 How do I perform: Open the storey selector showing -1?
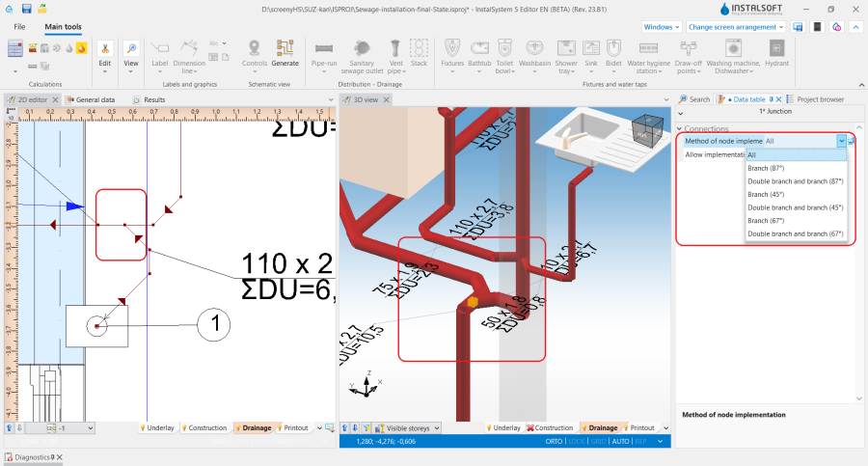tap(60, 428)
